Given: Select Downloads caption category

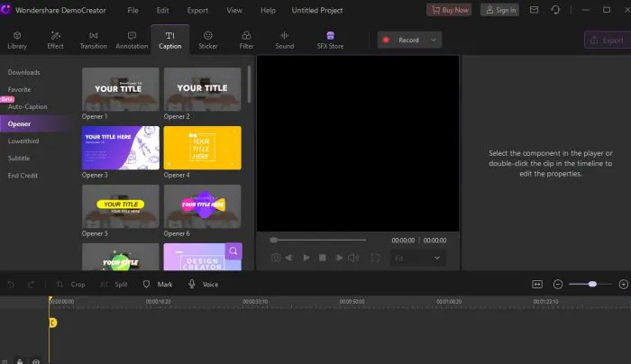Looking at the screenshot, I should [x=23, y=72].
